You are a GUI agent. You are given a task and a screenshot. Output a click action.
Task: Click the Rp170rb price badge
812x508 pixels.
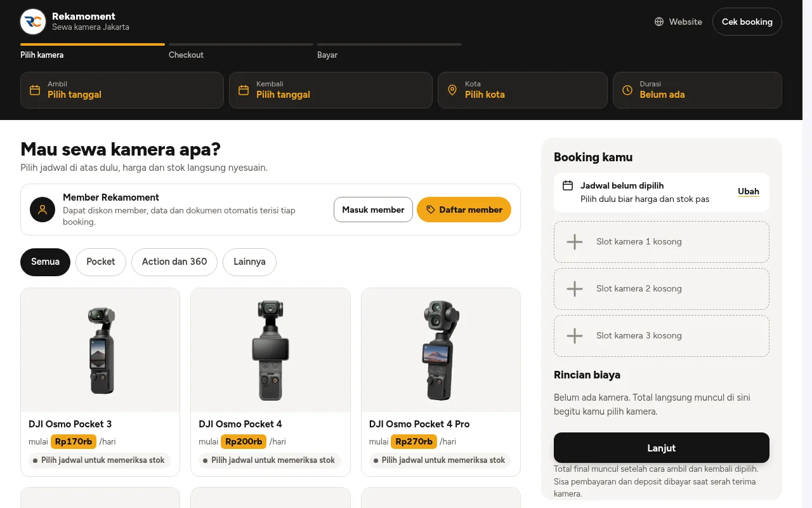pos(74,441)
